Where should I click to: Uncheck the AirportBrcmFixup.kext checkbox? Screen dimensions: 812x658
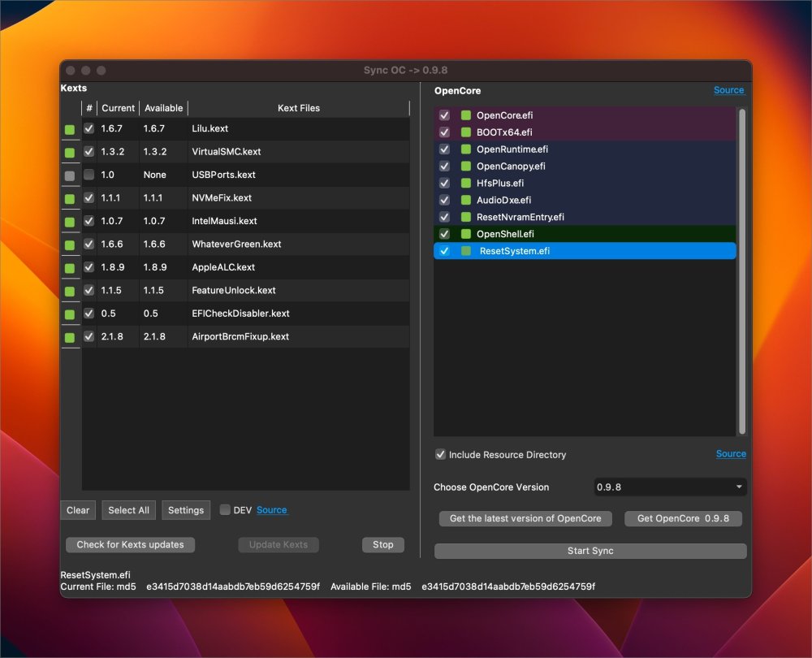[x=89, y=336]
